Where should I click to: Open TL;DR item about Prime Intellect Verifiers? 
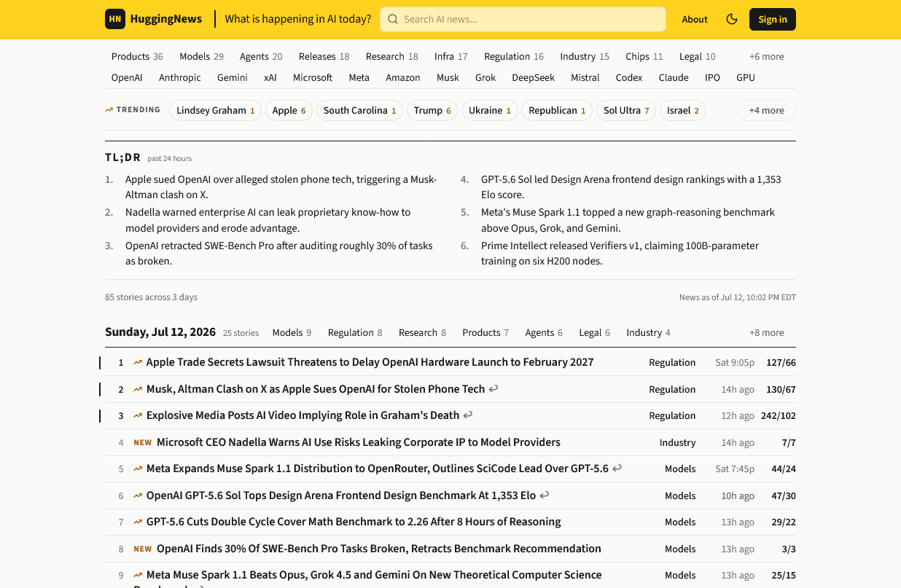(620, 253)
